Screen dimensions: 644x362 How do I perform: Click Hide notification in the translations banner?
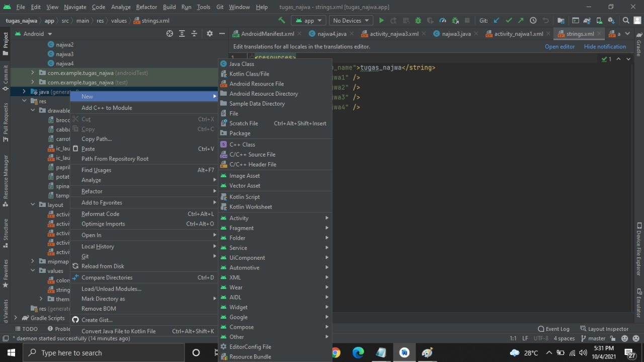(x=605, y=46)
